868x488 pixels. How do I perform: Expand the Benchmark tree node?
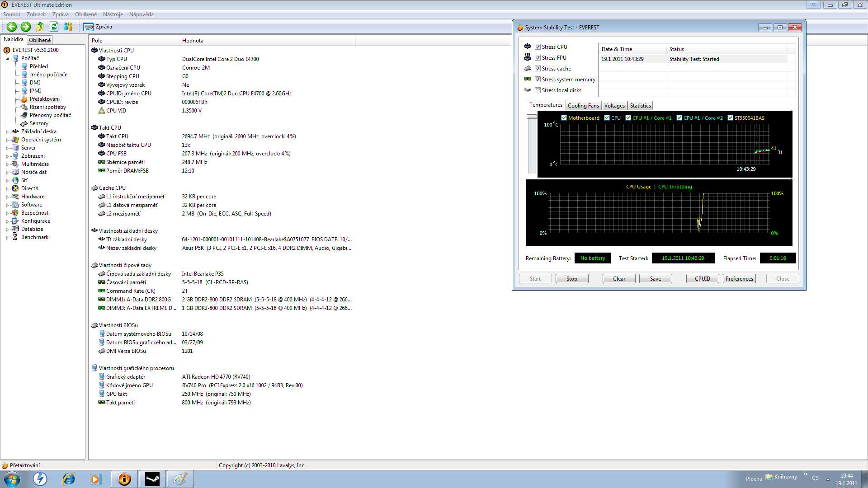coord(7,238)
